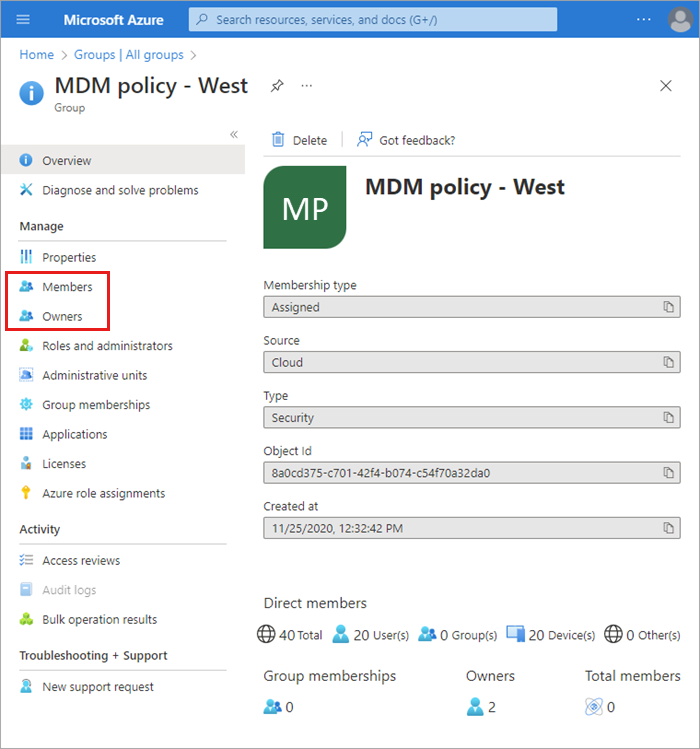The width and height of the screenshot is (700, 749).
Task: Open the more options ellipsis by title
Action: pyautogui.click(x=307, y=86)
